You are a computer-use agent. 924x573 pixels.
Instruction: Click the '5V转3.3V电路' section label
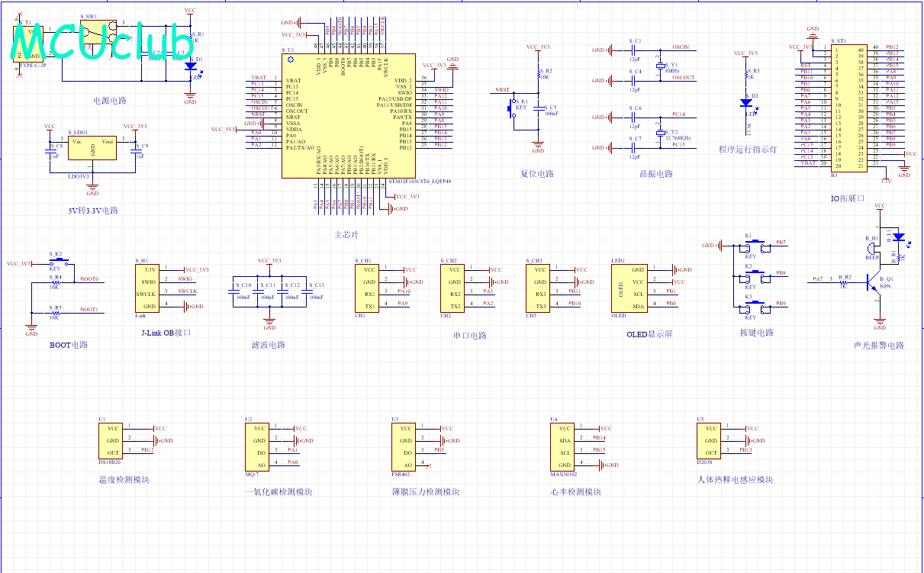click(x=93, y=211)
